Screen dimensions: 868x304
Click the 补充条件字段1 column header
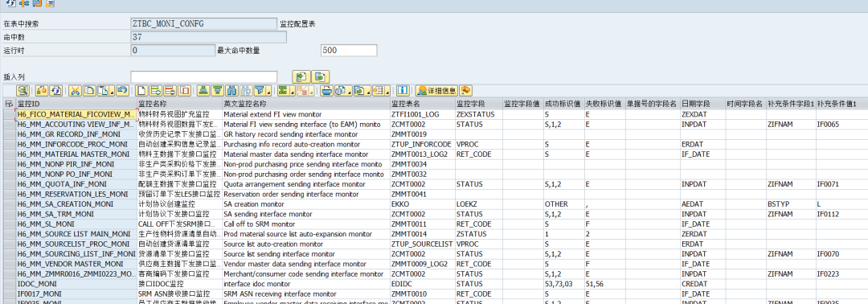[791, 104]
